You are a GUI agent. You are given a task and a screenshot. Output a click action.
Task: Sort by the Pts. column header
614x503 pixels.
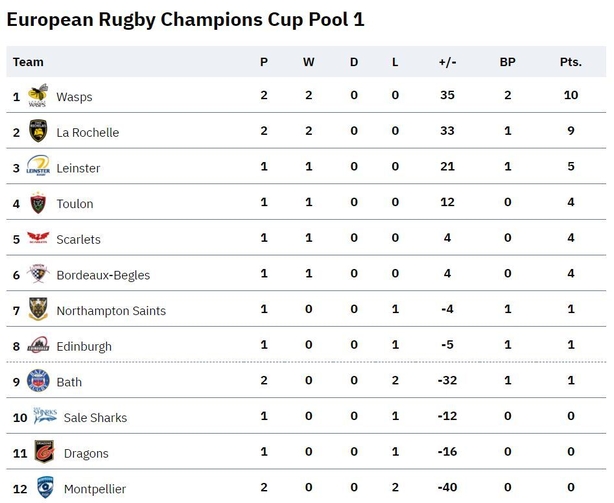pos(571,62)
